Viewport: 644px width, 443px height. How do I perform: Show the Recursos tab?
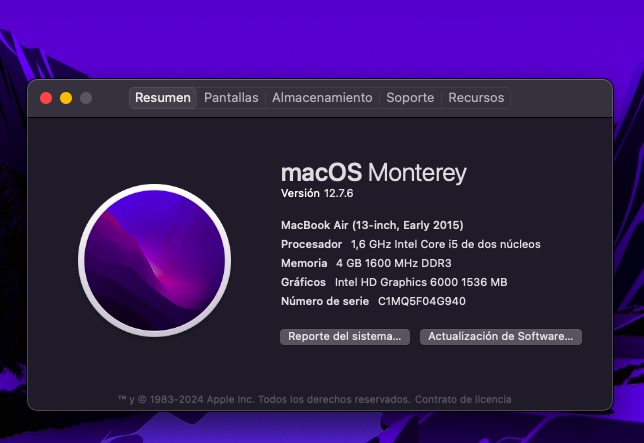[476, 98]
